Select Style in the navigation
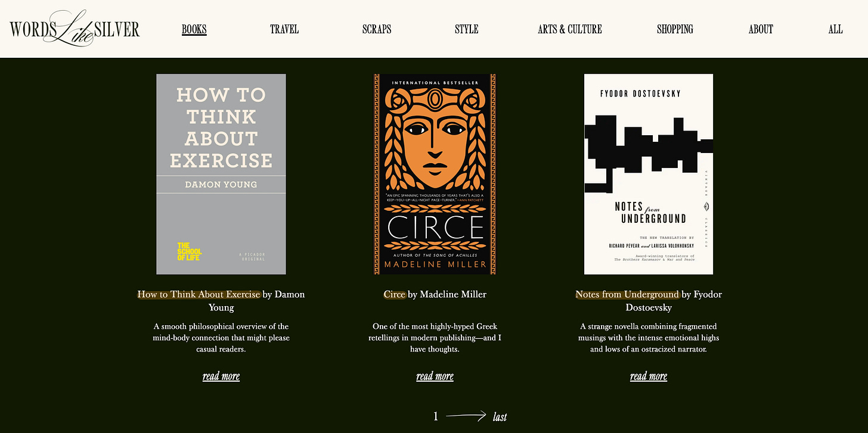 tap(466, 29)
